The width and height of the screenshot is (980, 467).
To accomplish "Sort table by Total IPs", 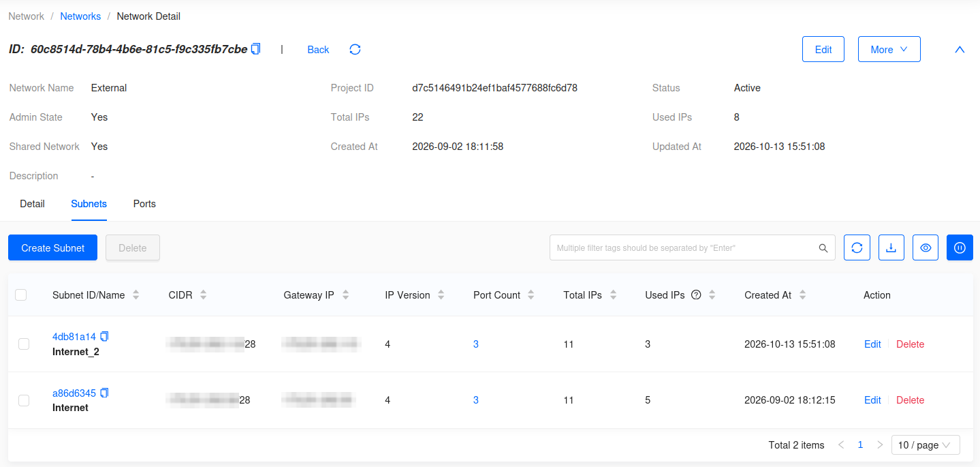I will coord(613,295).
